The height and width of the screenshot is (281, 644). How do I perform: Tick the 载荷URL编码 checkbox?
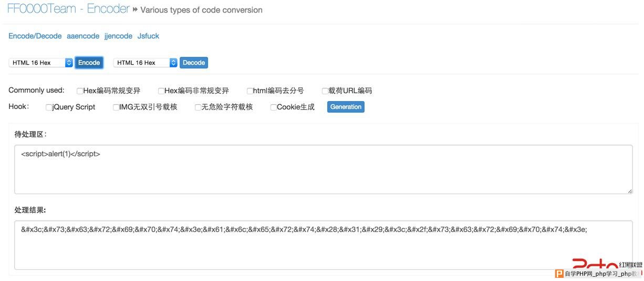pyautogui.click(x=325, y=91)
